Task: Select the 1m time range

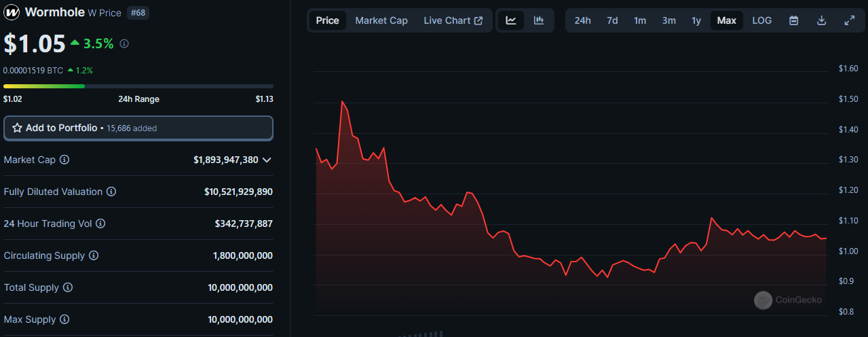Action: pos(640,20)
